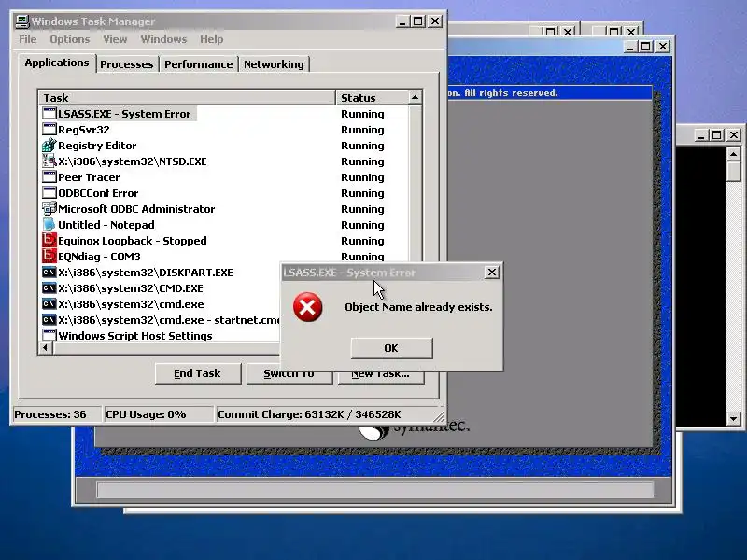Click the CPU Usage: 0% status entry
747x560 pixels.
click(x=159, y=414)
